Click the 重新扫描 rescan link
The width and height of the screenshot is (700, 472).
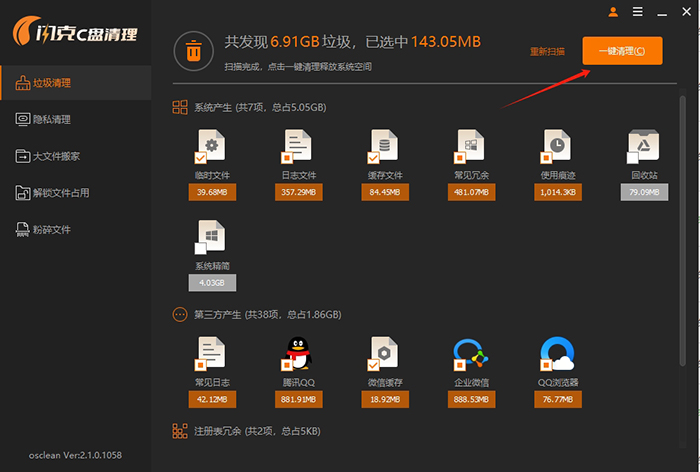click(547, 52)
